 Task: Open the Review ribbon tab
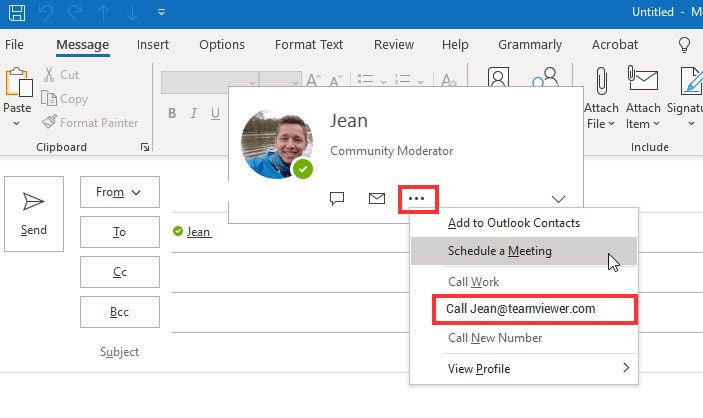pos(394,44)
